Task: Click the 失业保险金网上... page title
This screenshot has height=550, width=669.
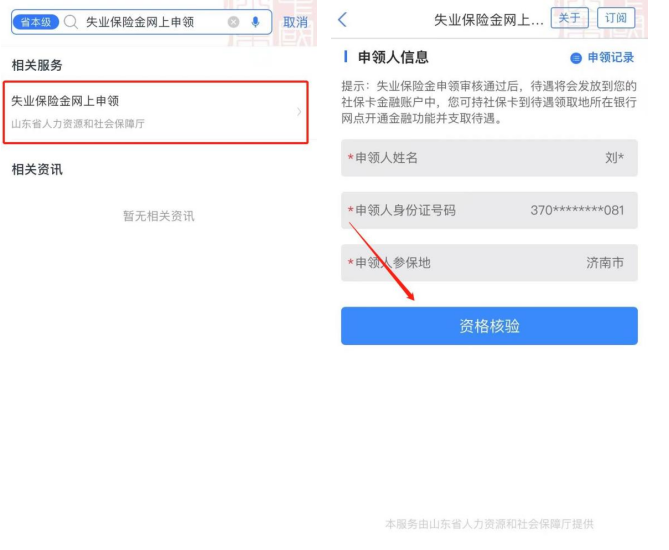Action: click(x=489, y=20)
